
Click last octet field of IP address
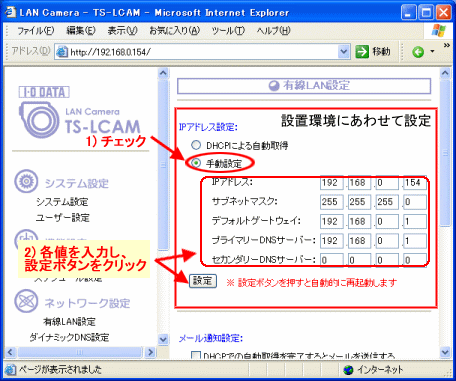click(x=415, y=183)
